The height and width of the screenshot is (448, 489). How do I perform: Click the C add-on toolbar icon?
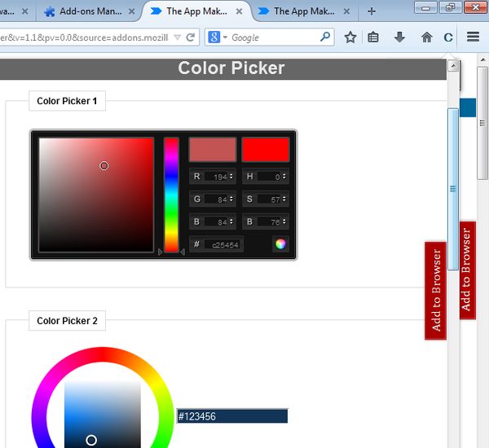(448, 37)
